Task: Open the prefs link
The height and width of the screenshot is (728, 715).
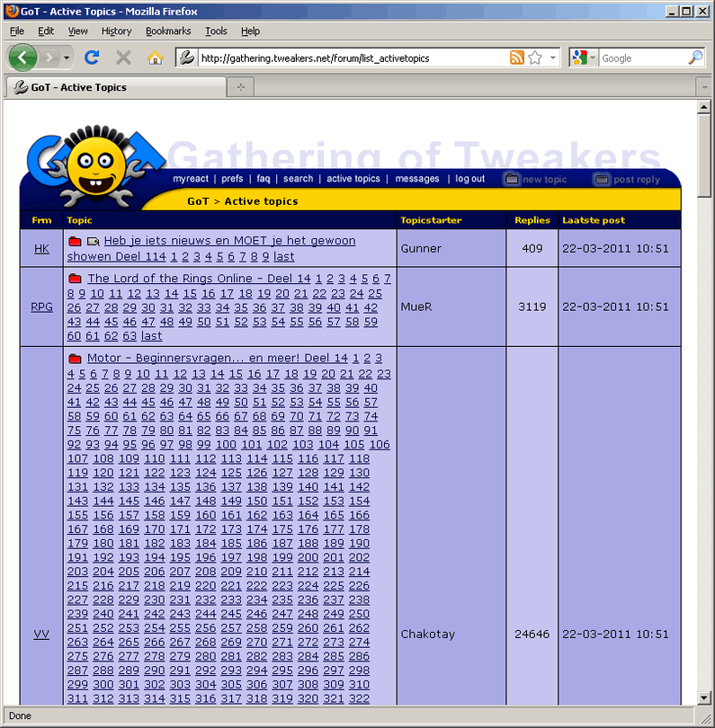Action: click(x=232, y=179)
